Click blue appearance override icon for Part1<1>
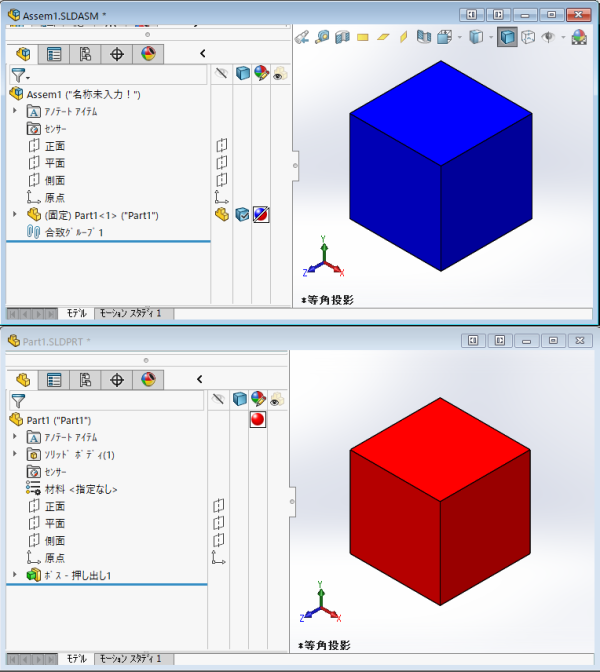This screenshot has width=600, height=672. pyautogui.click(x=260, y=214)
